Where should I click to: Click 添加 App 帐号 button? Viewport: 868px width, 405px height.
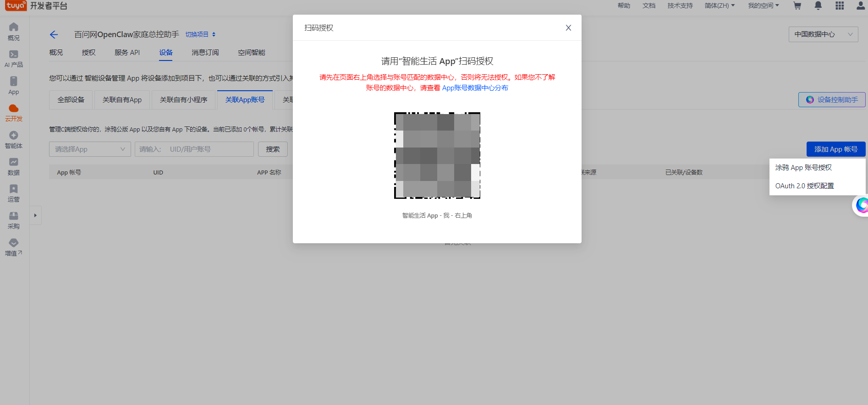coord(836,149)
